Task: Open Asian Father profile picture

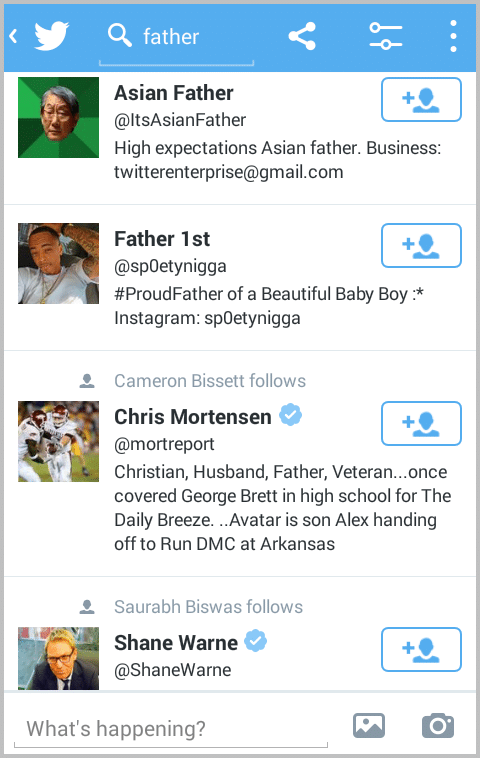Action: [58, 117]
